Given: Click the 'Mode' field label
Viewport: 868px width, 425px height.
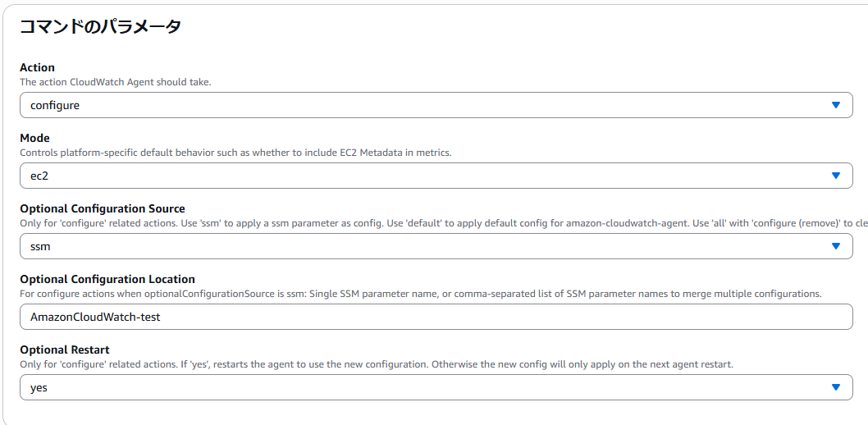Looking at the screenshot, I should (34, 138).
